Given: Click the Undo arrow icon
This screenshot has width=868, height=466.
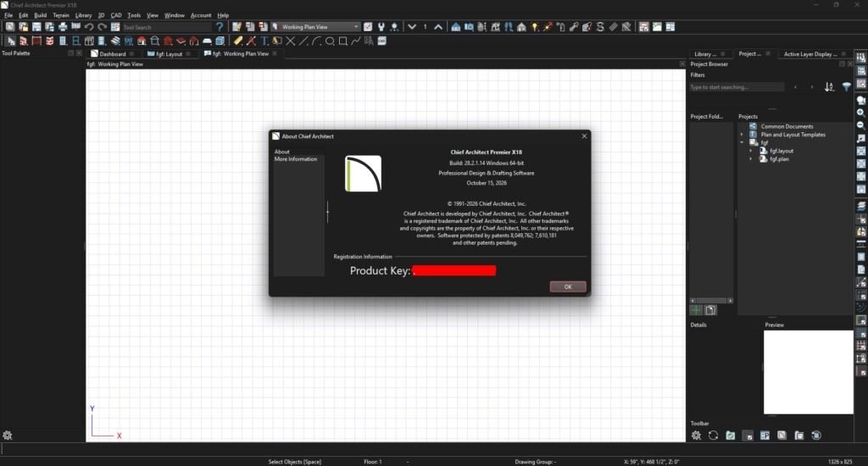Looking at the screenshot, I should 88,26.
